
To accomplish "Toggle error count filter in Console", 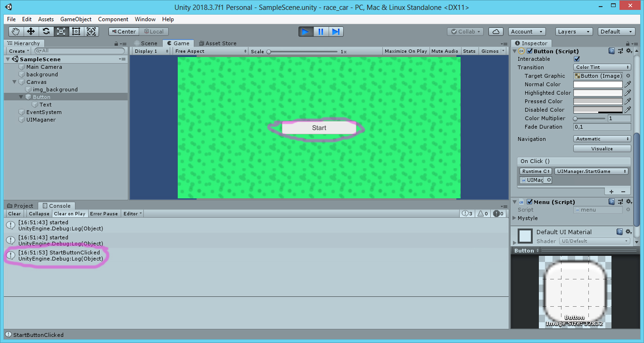I will (x=499, y=213).
